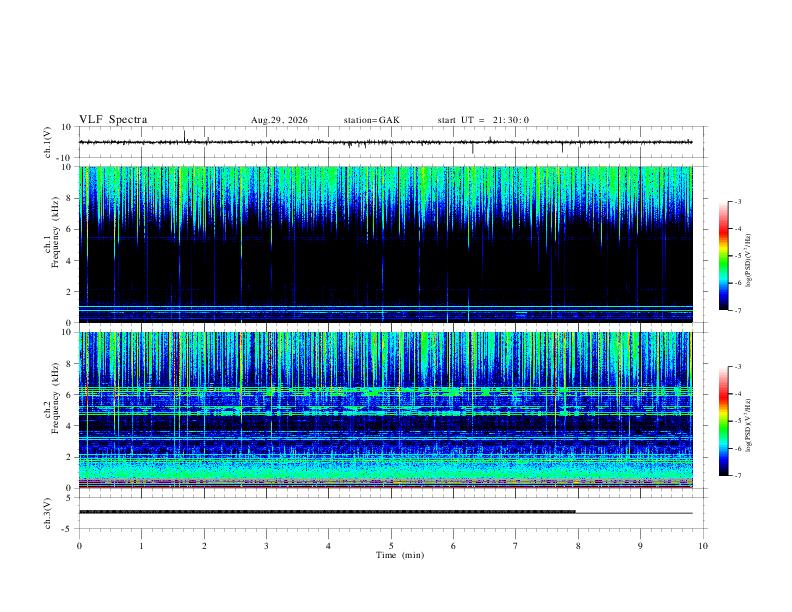Click the -3 label on upper color bar

tap(737, 201)
